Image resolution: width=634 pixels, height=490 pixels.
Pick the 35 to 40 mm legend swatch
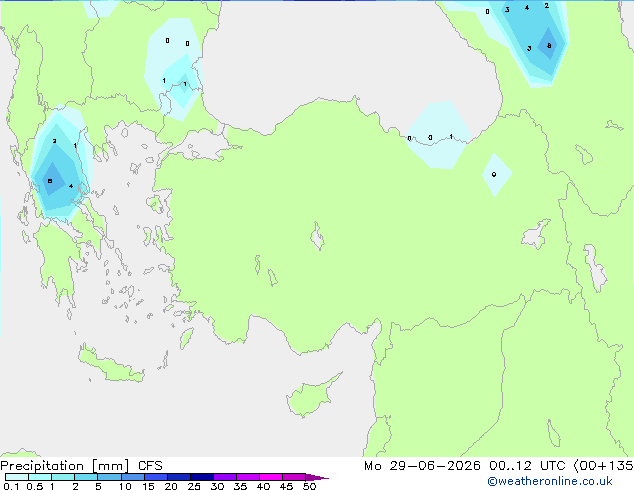pyautogui.click(x=248, y=477)
